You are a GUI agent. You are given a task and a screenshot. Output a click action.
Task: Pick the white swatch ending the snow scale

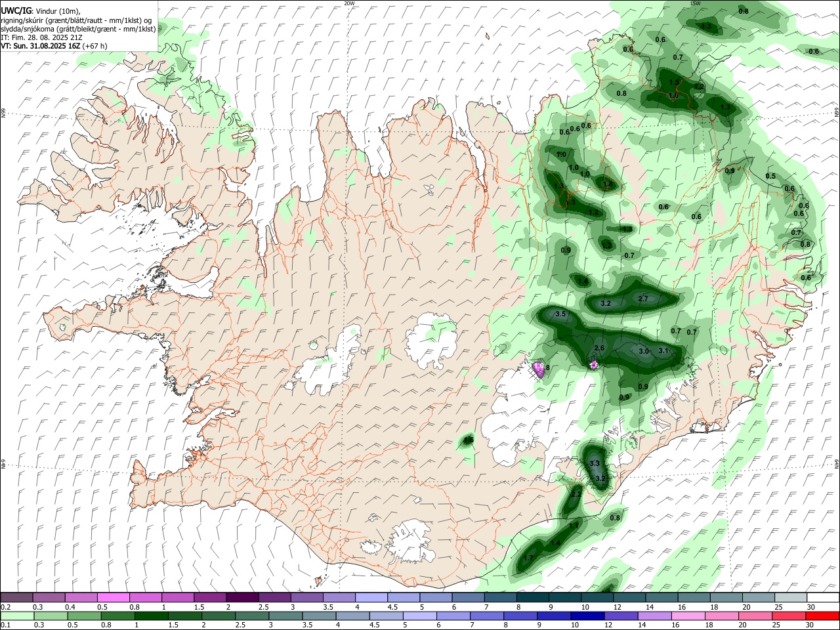point(824,597)
